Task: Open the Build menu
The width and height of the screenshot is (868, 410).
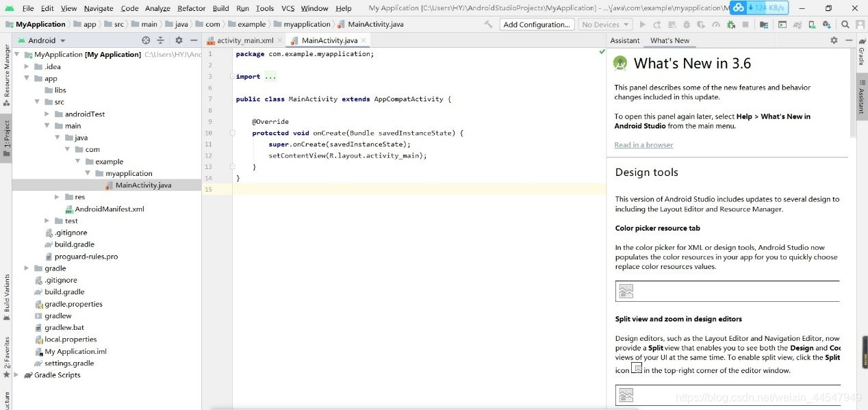Action: pyautogui.click(x=221, y=8)
